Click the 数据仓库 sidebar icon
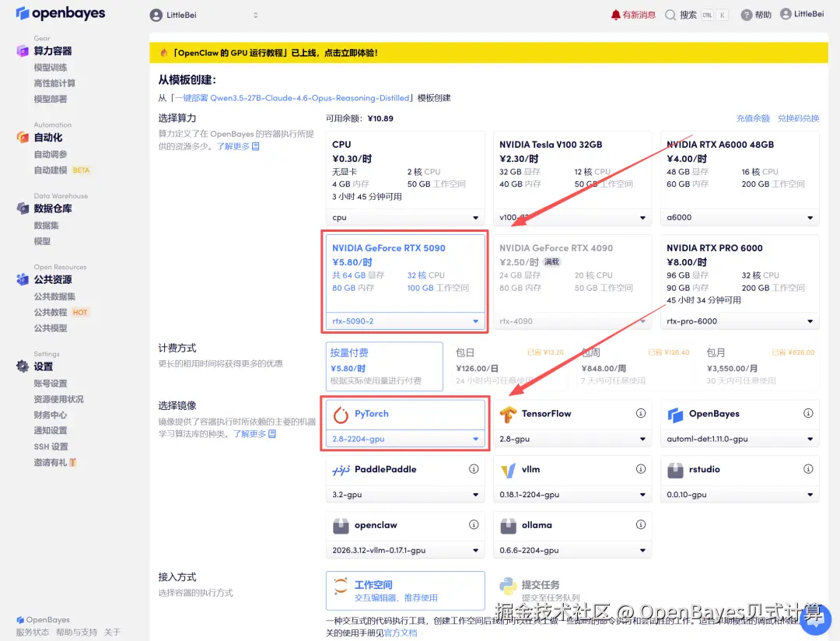Image resolution: width=840 pixels, height=641 pixels. pyautogui.click(x=23, y=208)
